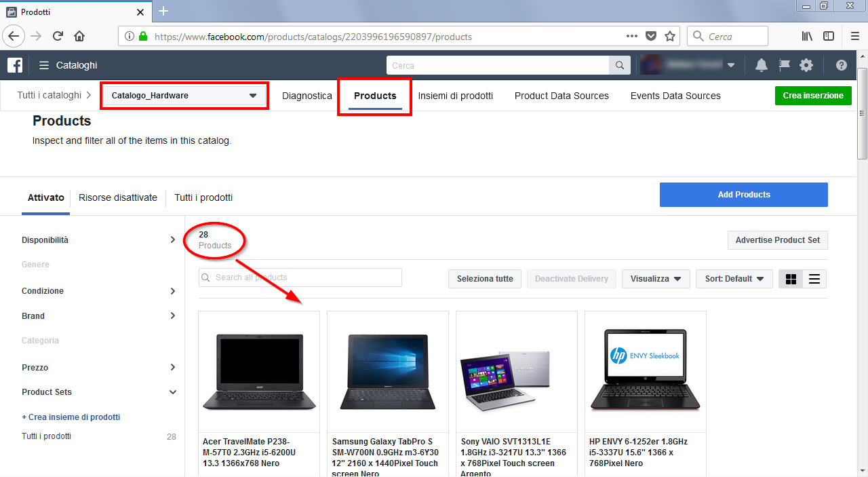The width and height of the screenshot is (868, 477).
Task: Click the browser forward arrow
Action: (36, 36)
